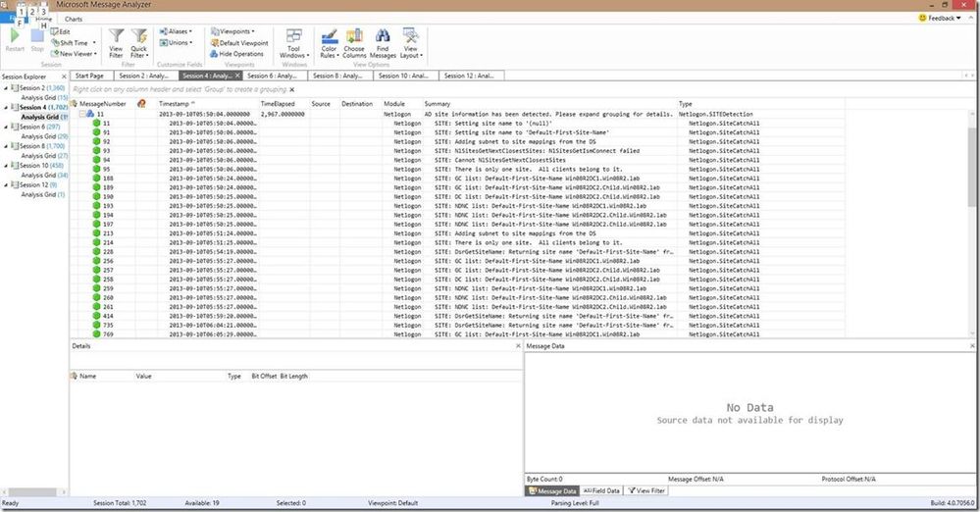This screenshot has width=980, height=512.
Task: Open the Feedback dropdown
Action: [940, 18]
